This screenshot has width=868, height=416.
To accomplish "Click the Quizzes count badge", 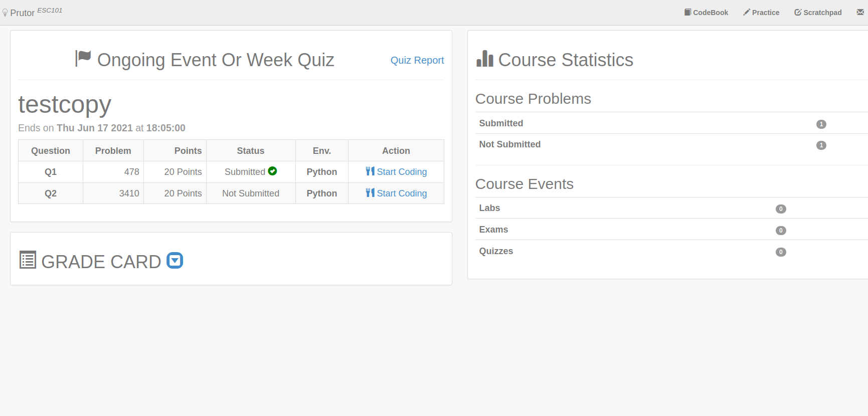I will 781,252.
